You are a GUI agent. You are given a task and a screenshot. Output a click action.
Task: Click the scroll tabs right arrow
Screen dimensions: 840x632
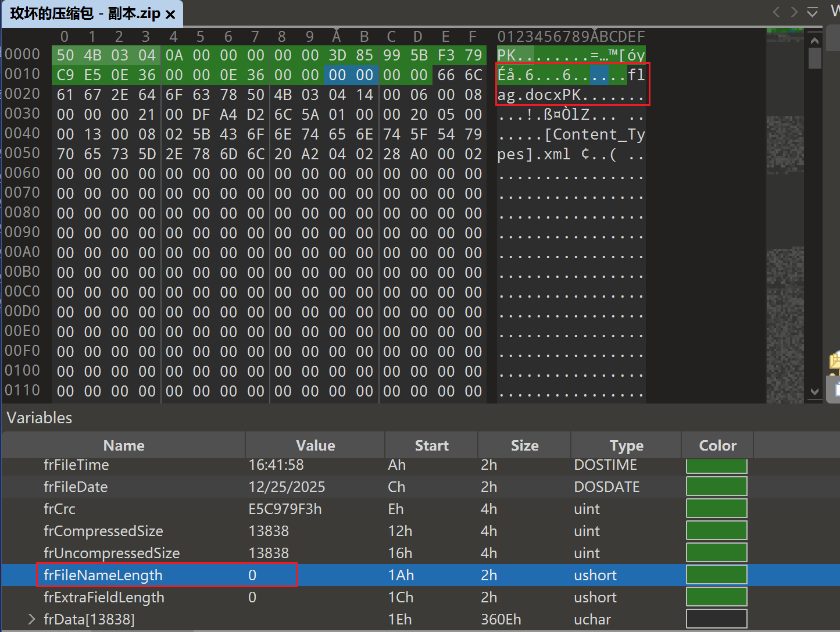[x=794, y=12]
